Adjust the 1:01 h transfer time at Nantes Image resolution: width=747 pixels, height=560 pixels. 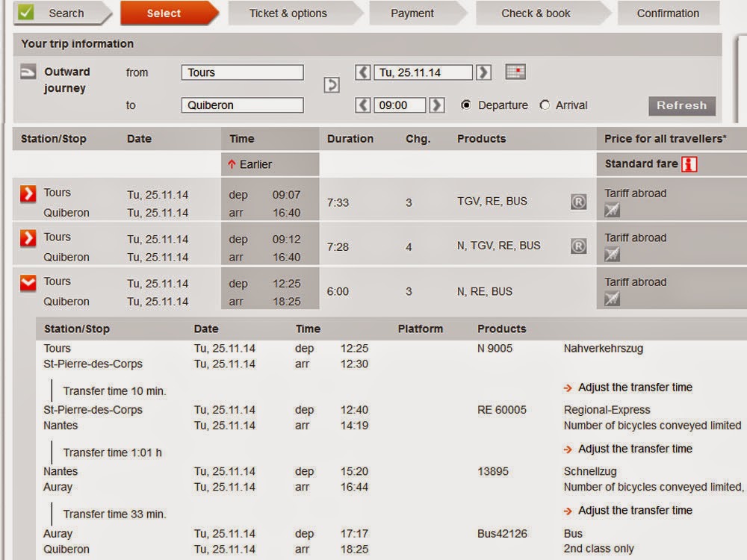[x=628, y=449]
